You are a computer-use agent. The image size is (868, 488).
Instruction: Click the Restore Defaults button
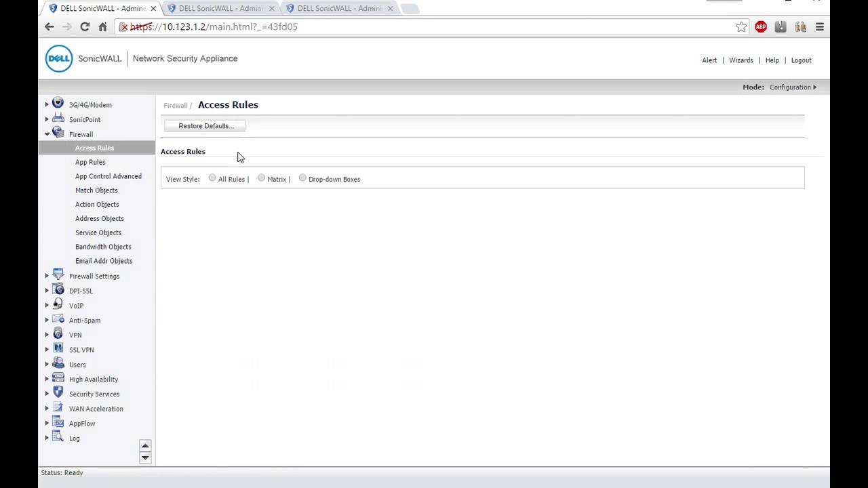(x=205, y=125)
